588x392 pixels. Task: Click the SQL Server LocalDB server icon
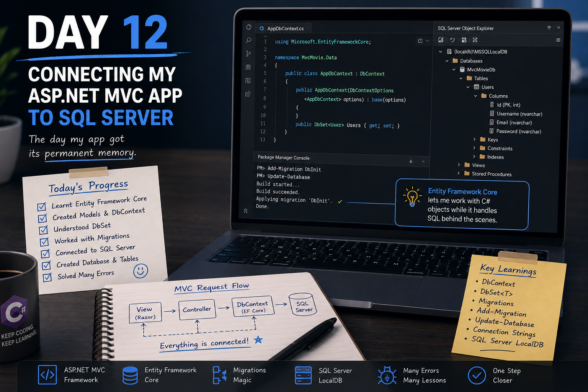click(304, 375)
